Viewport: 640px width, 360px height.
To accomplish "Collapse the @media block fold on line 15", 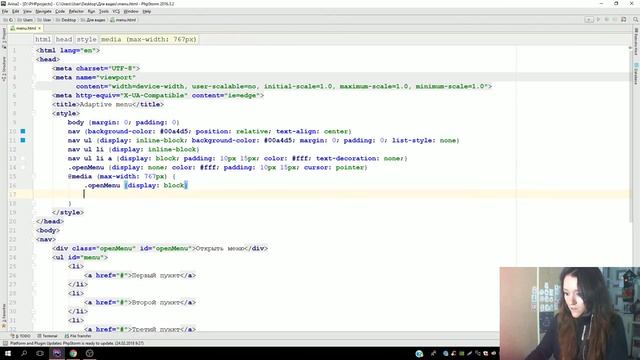I will [35, 176].
